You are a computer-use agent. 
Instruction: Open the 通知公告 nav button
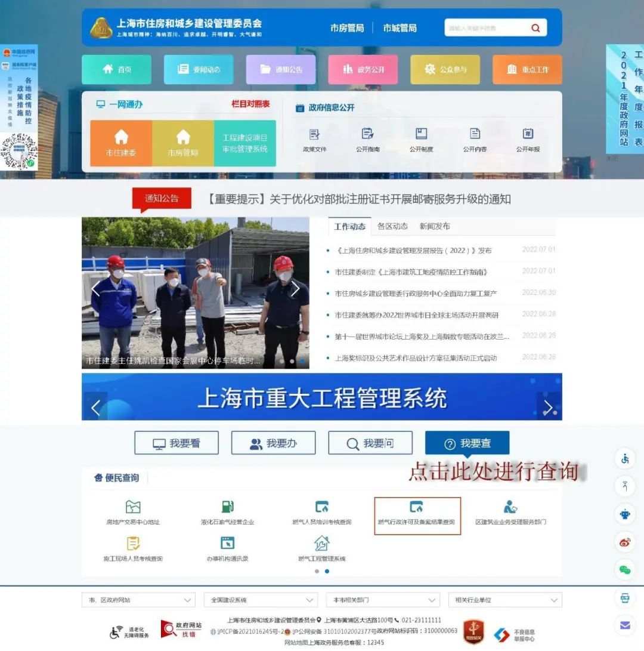click(281, 69)
